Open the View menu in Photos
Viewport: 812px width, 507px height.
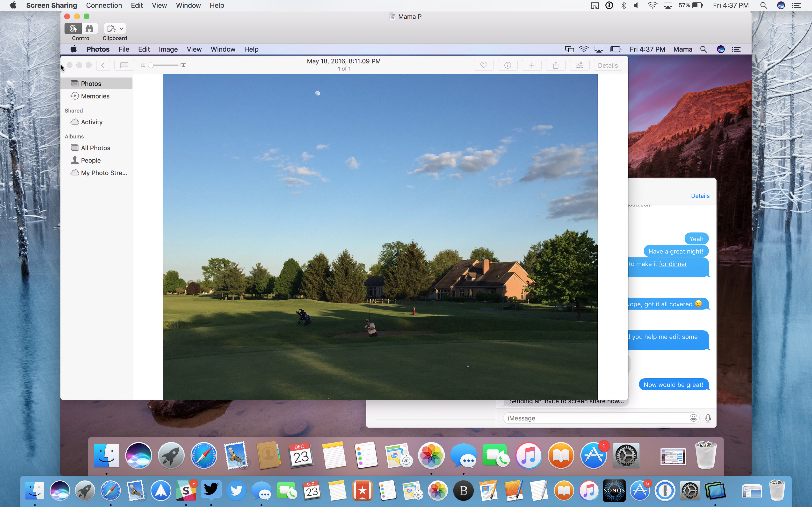coord(194,49)
